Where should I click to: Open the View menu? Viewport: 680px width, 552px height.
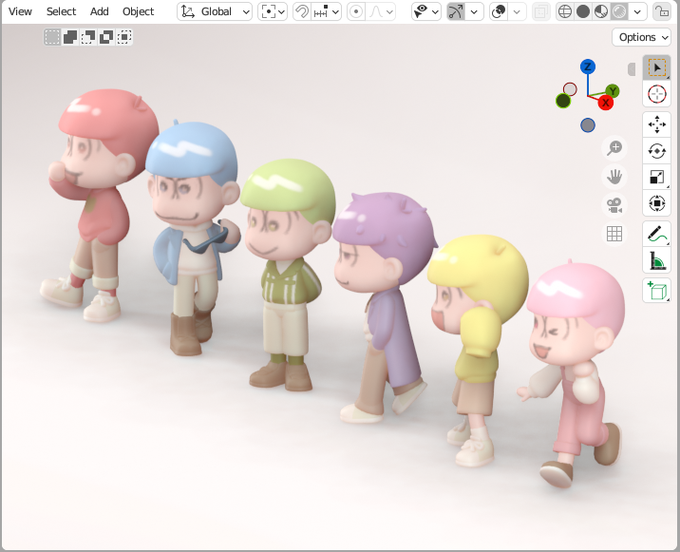pos(20,12)
